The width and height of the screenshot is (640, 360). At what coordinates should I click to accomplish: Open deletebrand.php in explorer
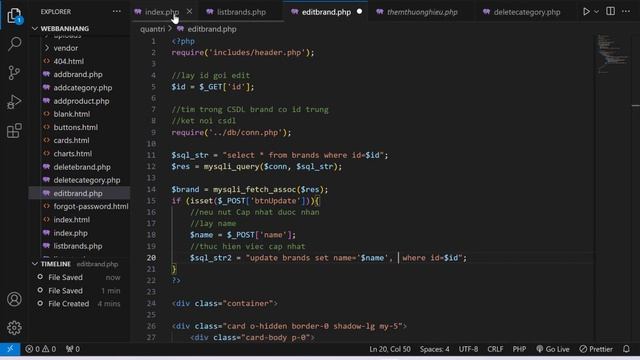click(x=82, y=167)
